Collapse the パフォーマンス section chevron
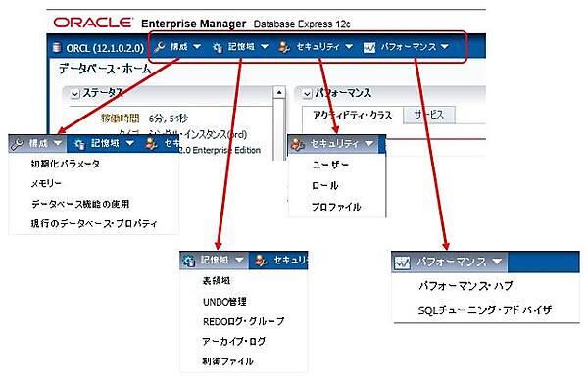This screenshot has width=588, height=382. point(307,93)
